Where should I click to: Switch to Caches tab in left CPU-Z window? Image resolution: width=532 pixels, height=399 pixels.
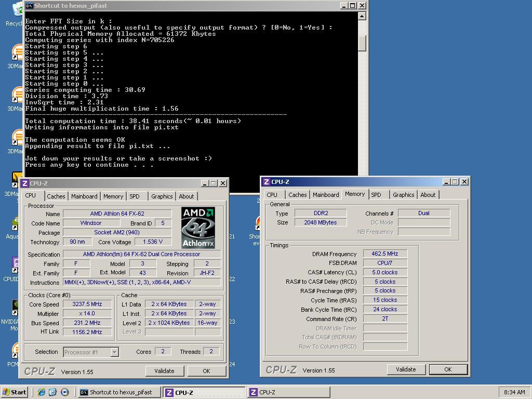coord(56,196)
